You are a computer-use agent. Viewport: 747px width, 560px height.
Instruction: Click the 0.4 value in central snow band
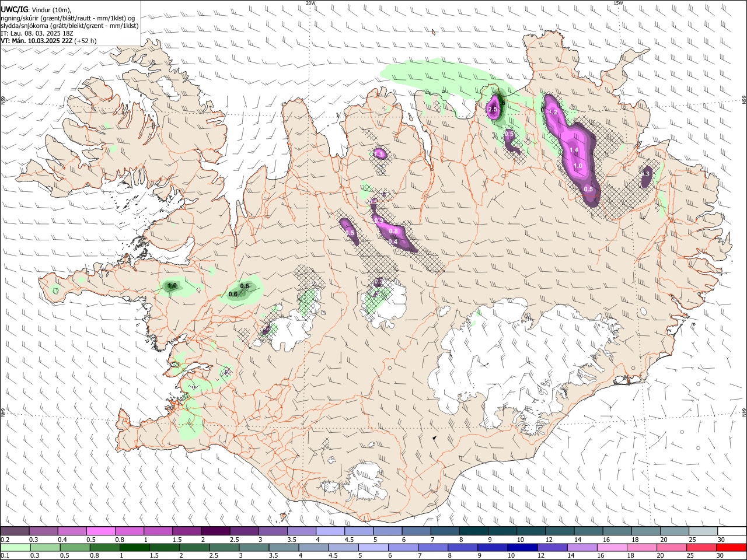[x=393, y=242]
